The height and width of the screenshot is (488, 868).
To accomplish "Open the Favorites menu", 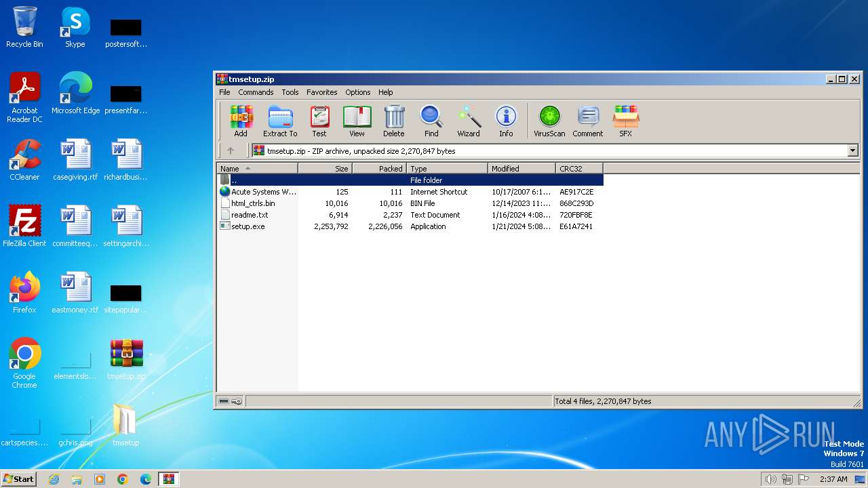I will click(x=321, y=92).
